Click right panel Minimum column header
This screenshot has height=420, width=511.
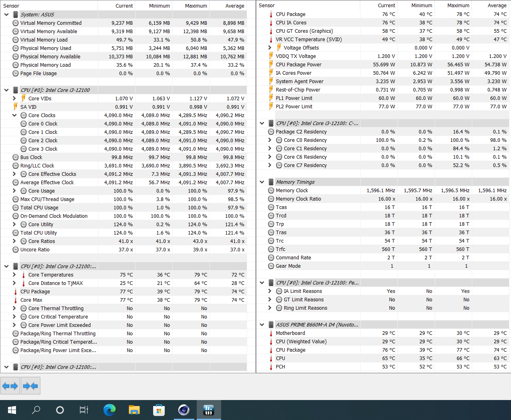point(416,6)
